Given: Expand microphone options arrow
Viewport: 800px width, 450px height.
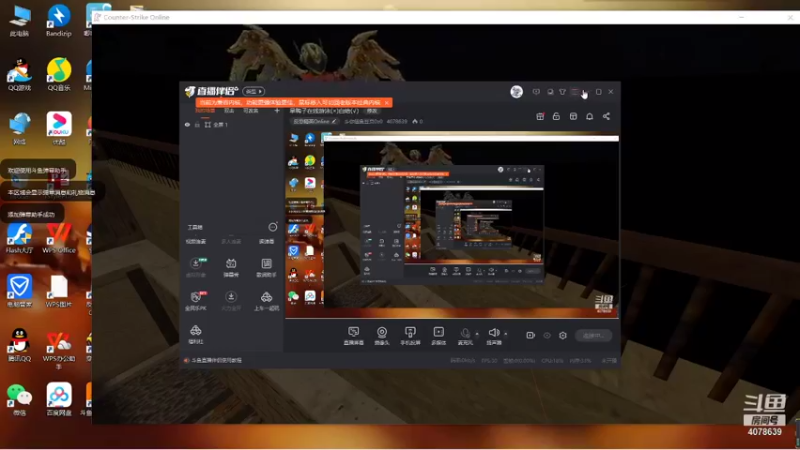Looking at the screenshot, I should coord(478,334).
